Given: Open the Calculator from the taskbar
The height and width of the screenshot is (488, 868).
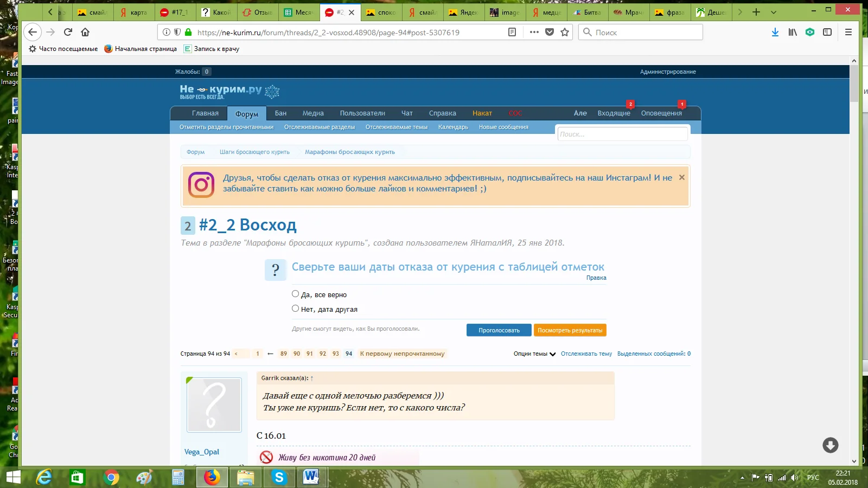Looking at the screenshot, I should [x=178, y=477].
